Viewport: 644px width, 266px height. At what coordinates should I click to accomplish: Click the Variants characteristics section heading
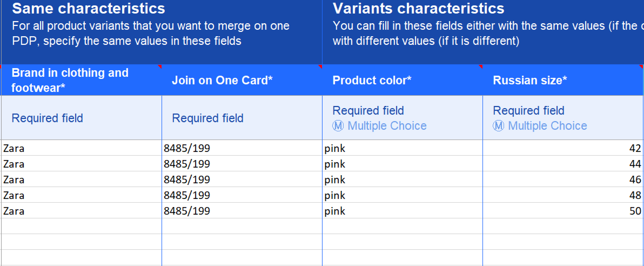coord(418,8)
